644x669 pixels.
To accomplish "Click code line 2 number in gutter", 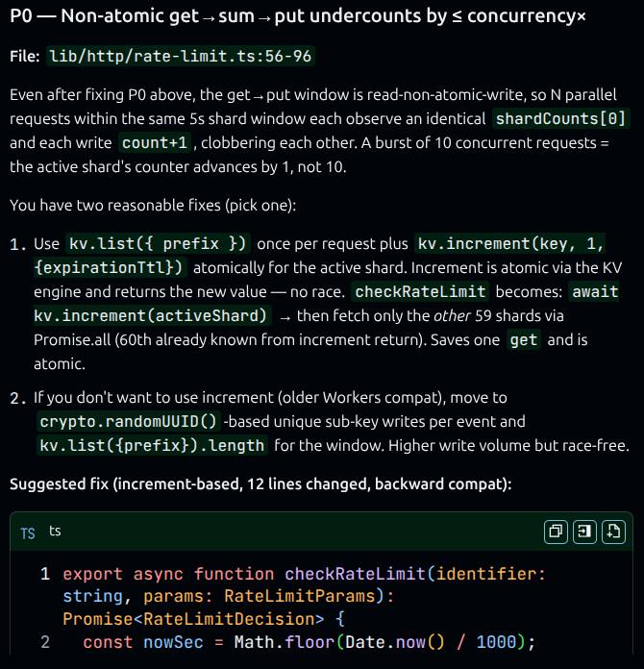I will pos(45,642).
